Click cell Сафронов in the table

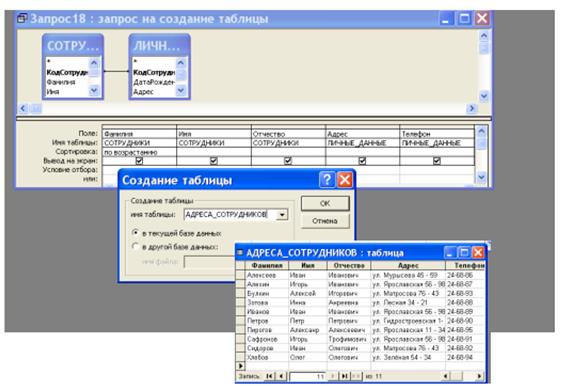(x=267, y=339)
